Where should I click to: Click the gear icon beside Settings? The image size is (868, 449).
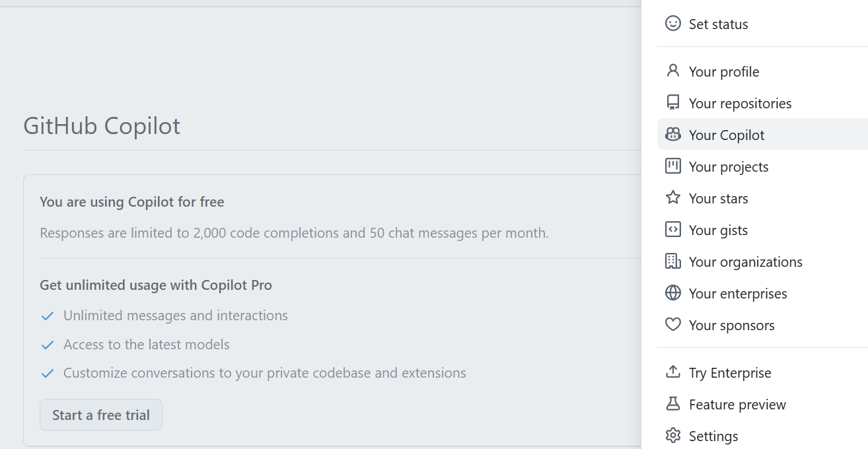[x=672, y=435]
